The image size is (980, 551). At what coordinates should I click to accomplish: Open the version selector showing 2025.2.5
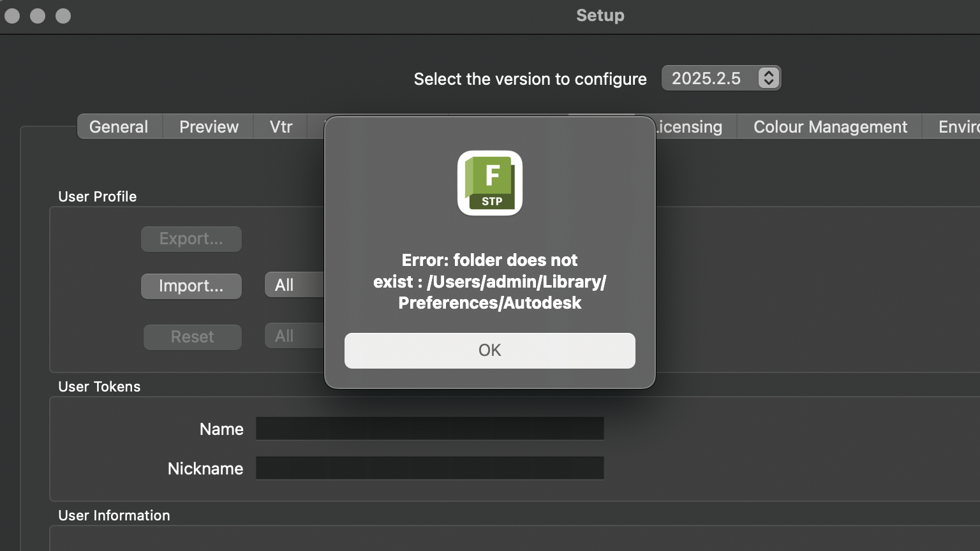click(721, 78)
